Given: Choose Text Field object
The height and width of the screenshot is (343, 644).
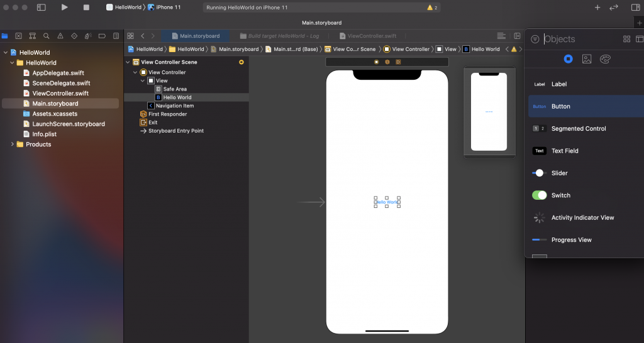Looking at the screenshot, I should (586, 151).
